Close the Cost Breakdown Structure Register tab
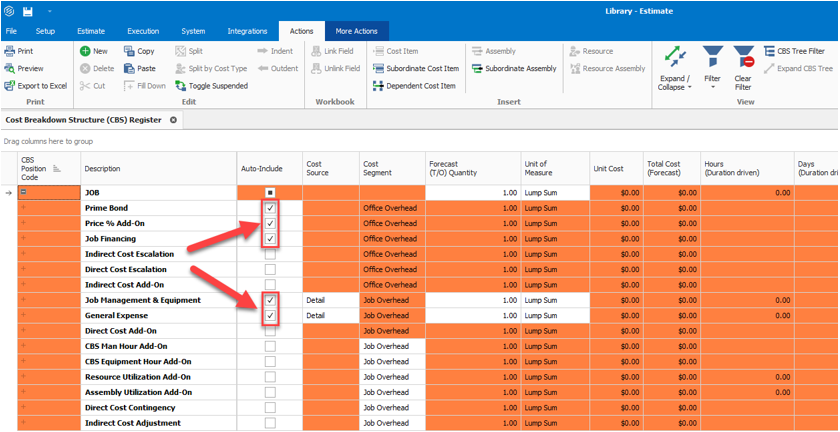The height and width of the screenshot is (432, 840). tap(173, 120)
